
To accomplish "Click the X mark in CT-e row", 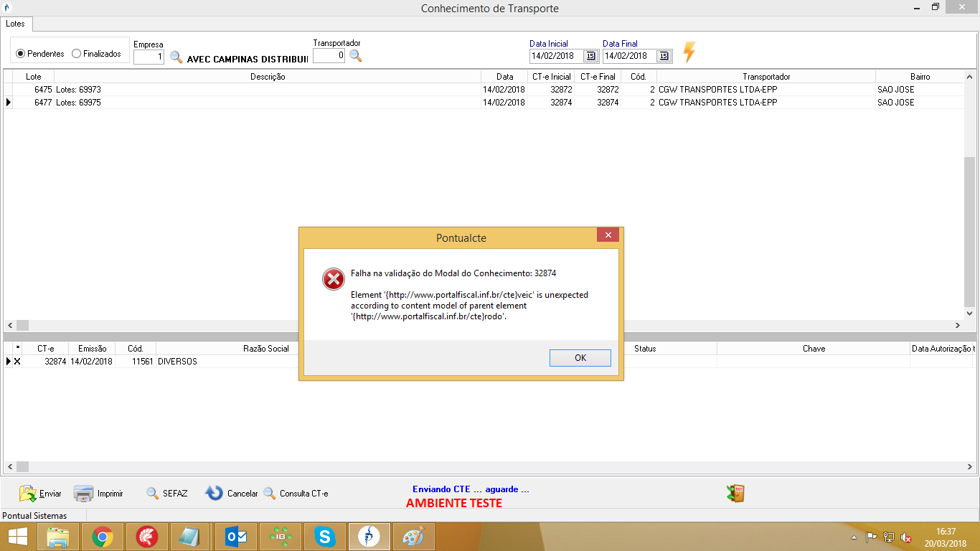I will (17, 362).
